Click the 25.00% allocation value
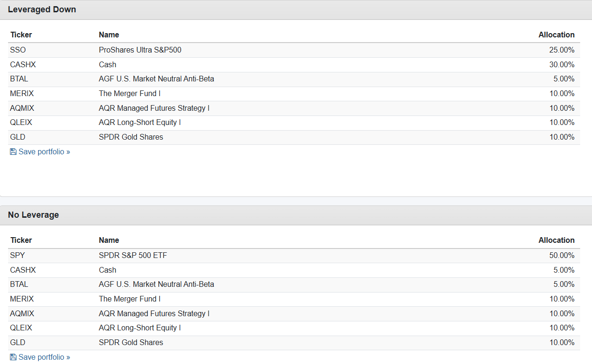The width and height of the screenshot is (592, 364). click(x=562, y=50)
